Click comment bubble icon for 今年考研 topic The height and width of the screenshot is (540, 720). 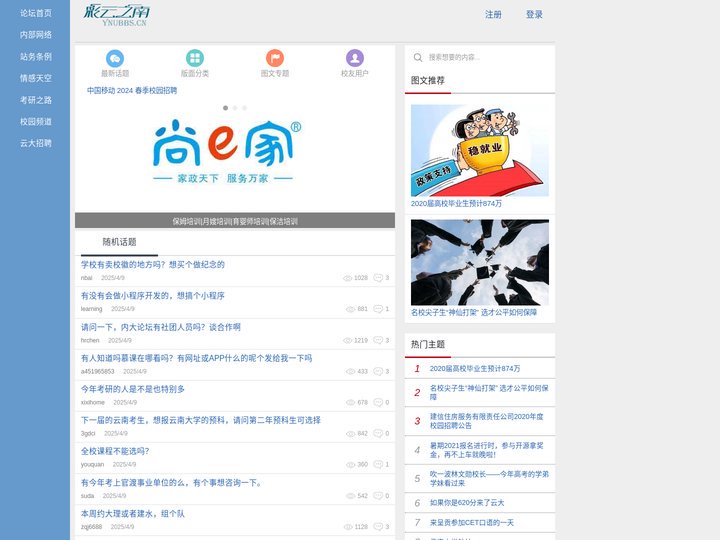[378, 402]
